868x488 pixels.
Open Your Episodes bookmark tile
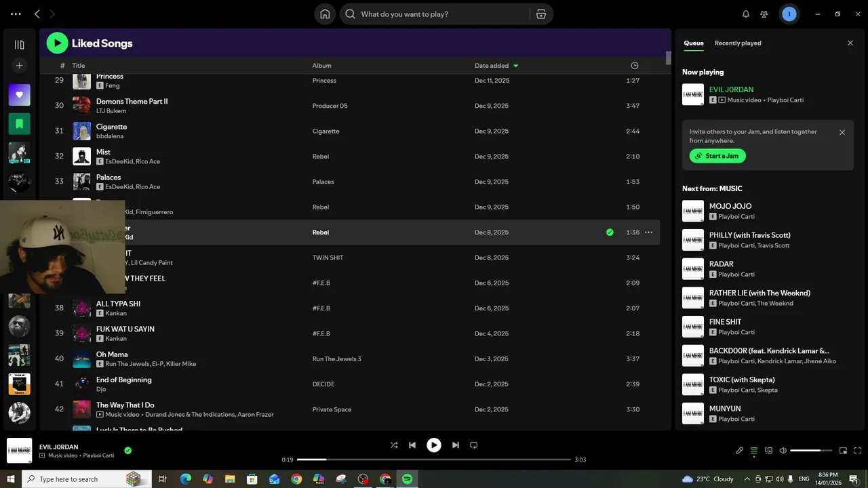19,124
